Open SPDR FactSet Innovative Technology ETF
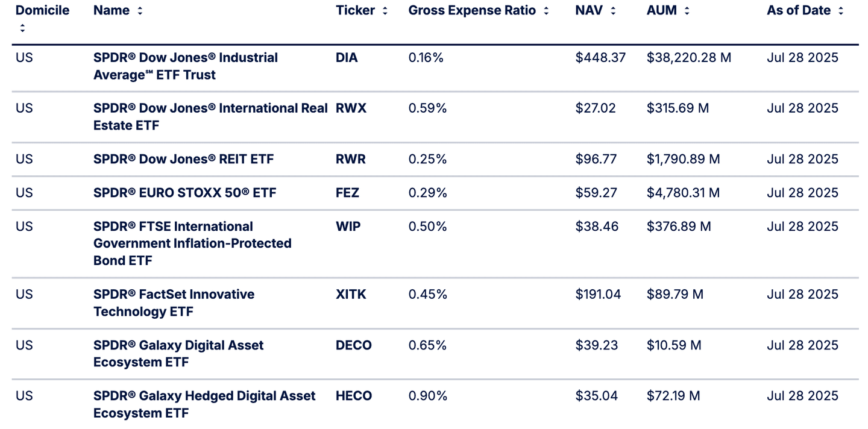 [x=174, y=302]
